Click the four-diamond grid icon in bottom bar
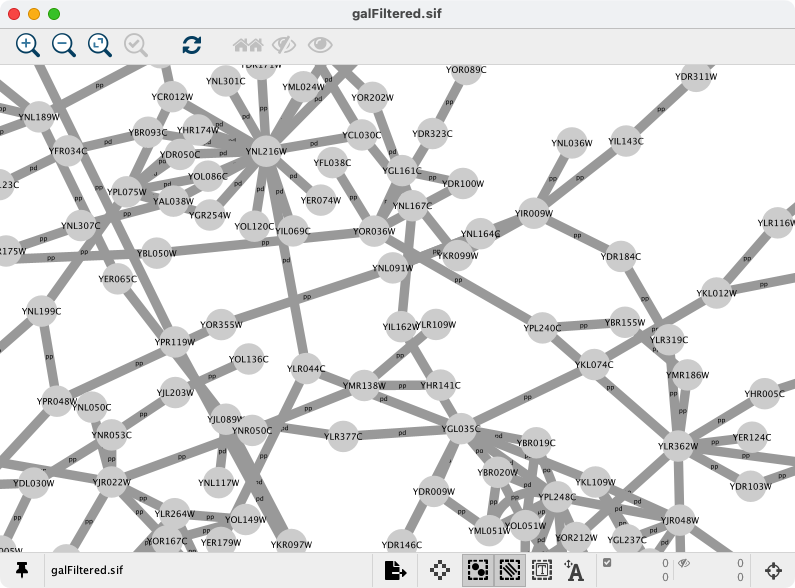Screen dimensions: 795x588 pos(439,570)
